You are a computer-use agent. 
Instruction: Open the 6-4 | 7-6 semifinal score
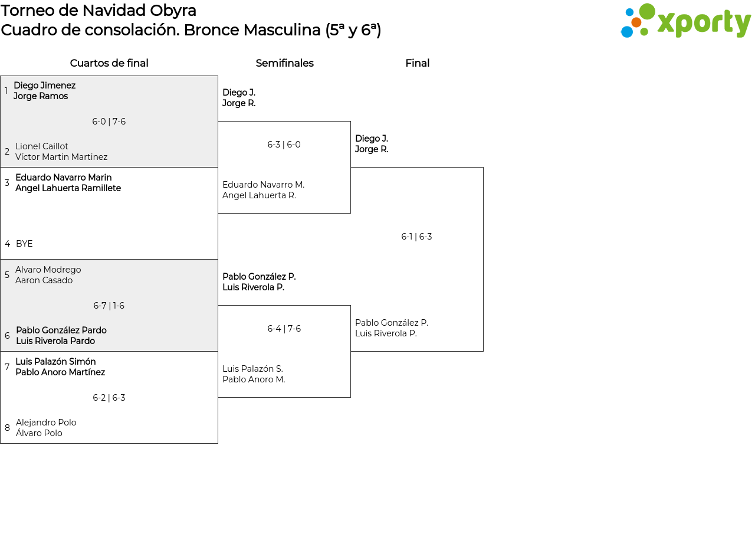pos(284,329)
